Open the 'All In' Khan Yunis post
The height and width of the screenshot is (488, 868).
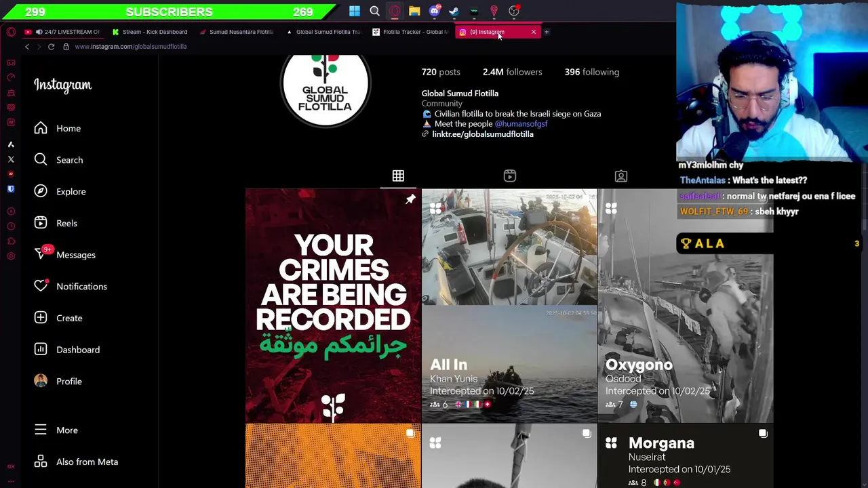[509, 306]
